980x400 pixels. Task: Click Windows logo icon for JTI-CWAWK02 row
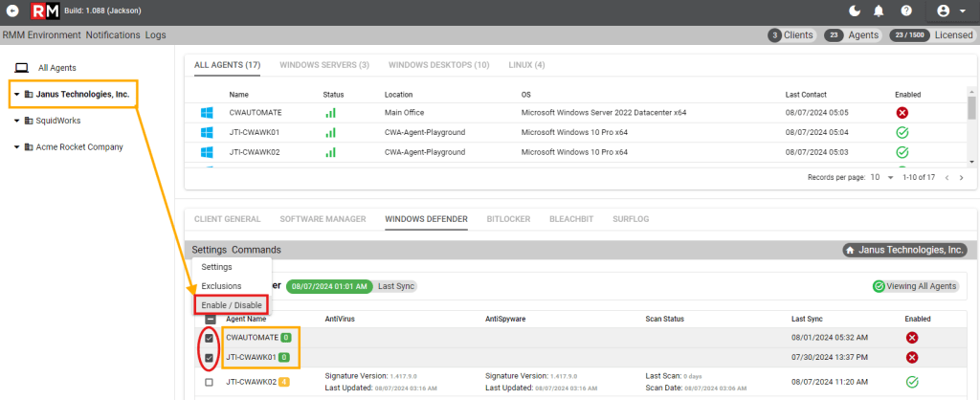(207, 152)
